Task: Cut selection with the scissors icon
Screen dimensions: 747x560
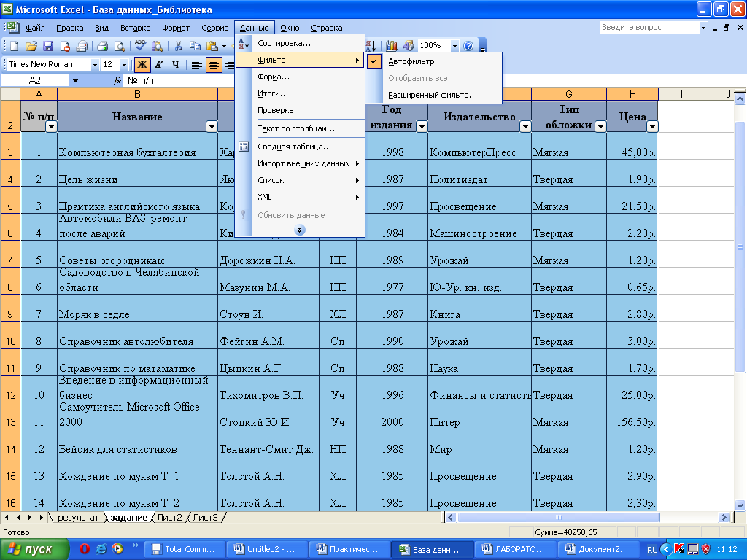Action: [178, 46]
